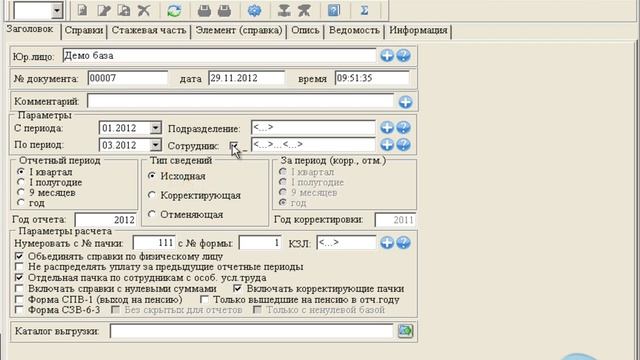
Task: Click question icon beside Сотрудник field
Action: (403, 144)
